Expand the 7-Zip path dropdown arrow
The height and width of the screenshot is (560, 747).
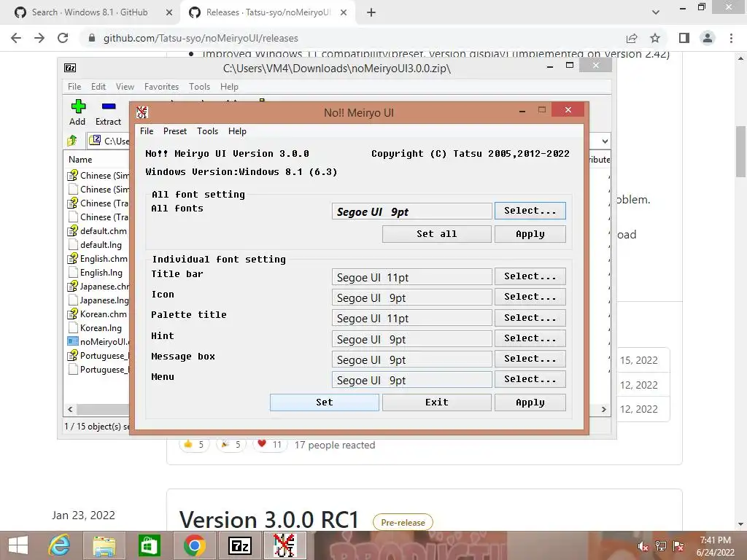[x=605, y=141]
